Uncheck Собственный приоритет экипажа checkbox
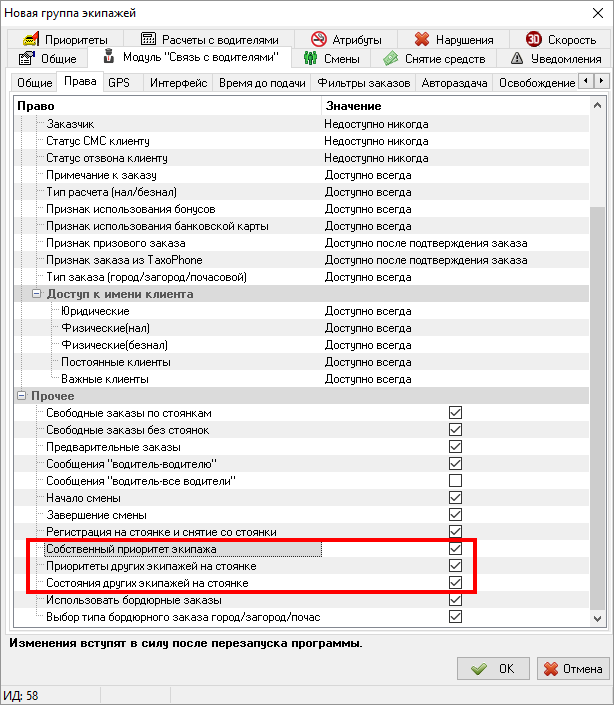The height and width of the screenshot is (705, 614). [455, 549]
